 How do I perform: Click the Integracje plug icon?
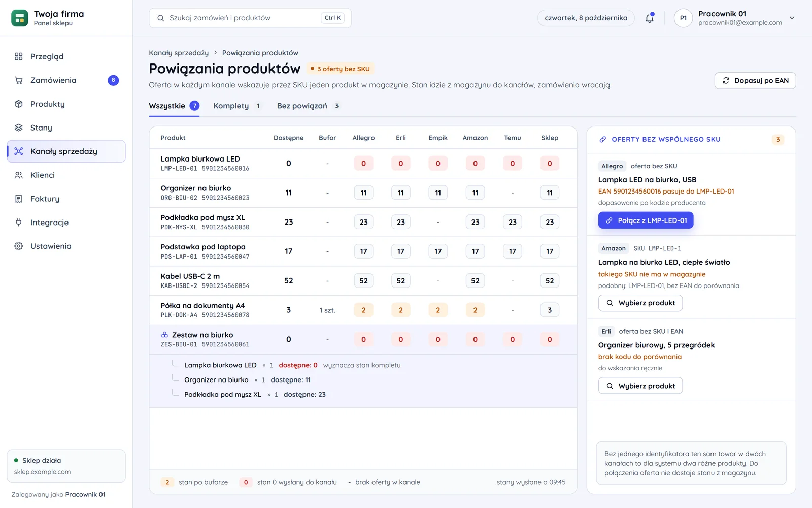tap(19, 223)
